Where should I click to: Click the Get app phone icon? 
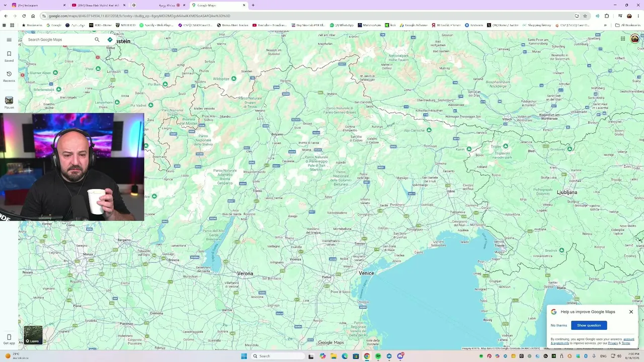coord(9,337)
